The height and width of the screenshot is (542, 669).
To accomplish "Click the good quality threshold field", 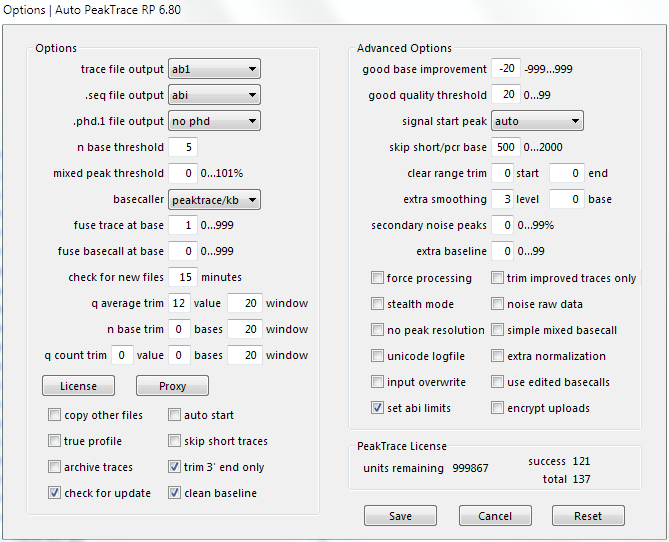I will point(506,95).
